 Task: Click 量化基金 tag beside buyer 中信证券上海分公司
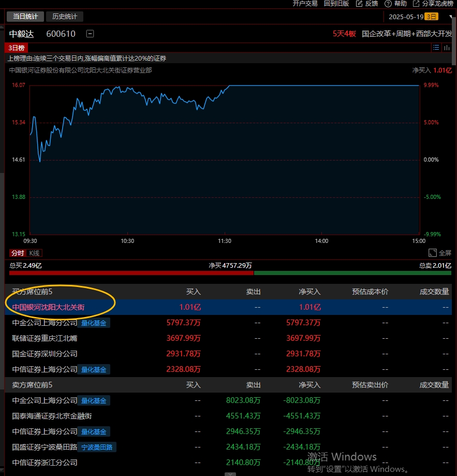point(94,369)
